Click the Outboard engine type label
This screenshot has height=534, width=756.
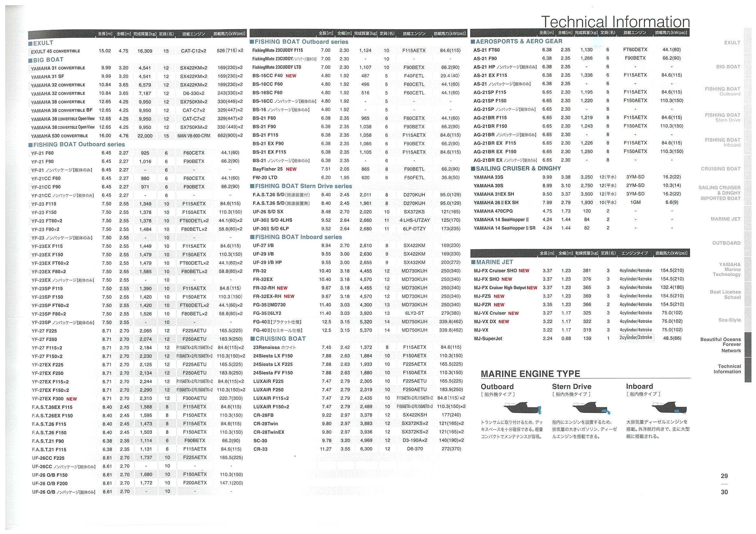click(x=497, y=386)
